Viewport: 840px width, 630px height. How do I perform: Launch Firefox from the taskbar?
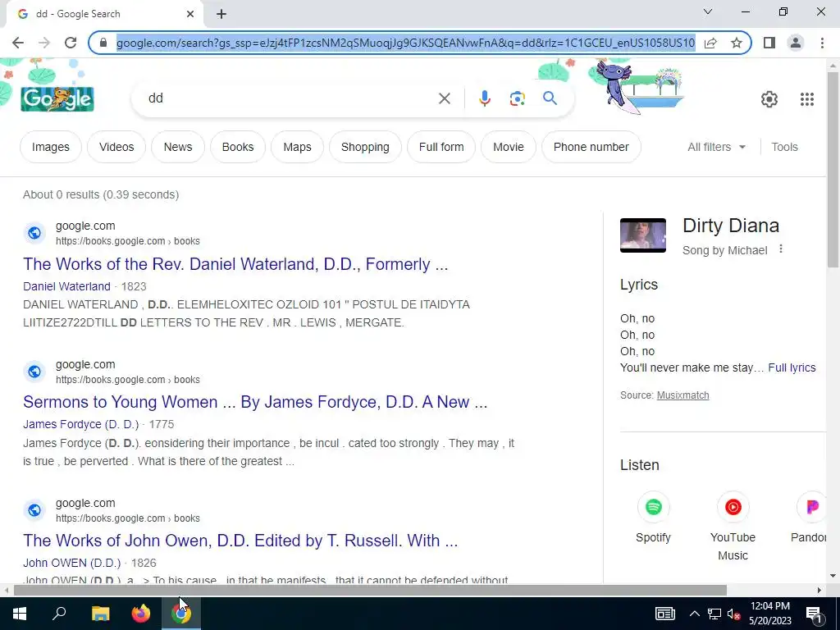click(x=141, y=614)
